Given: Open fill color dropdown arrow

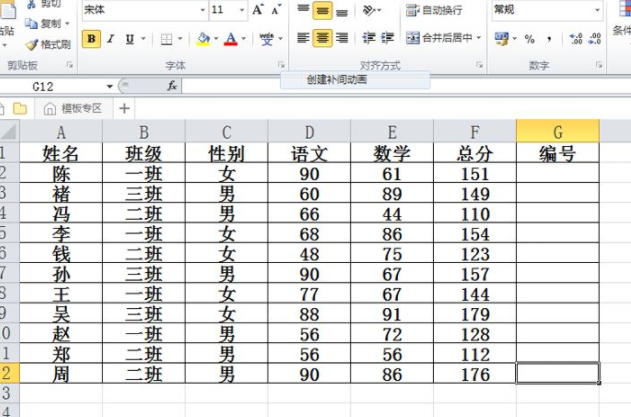Looking at the screenshot, I should click(x=216, y=39).
